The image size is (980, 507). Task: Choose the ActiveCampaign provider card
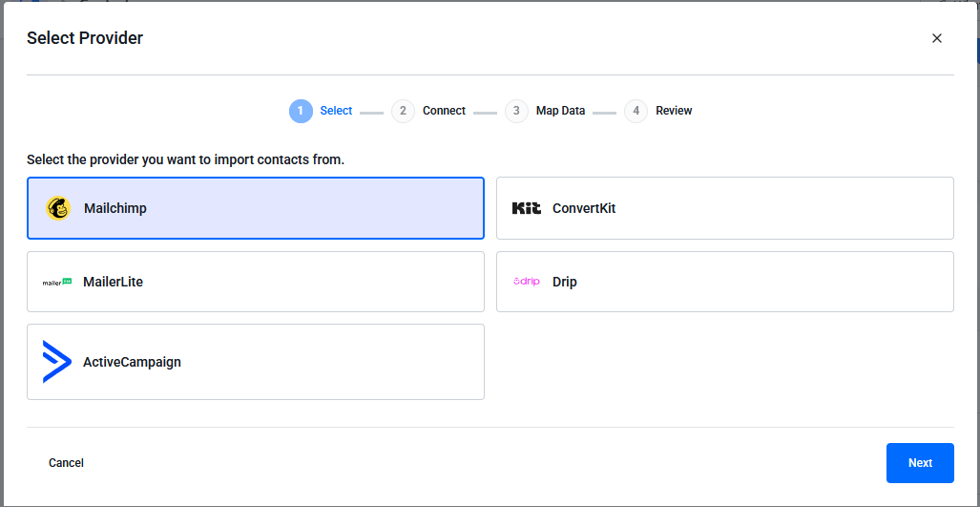click(x=256, y=361)
